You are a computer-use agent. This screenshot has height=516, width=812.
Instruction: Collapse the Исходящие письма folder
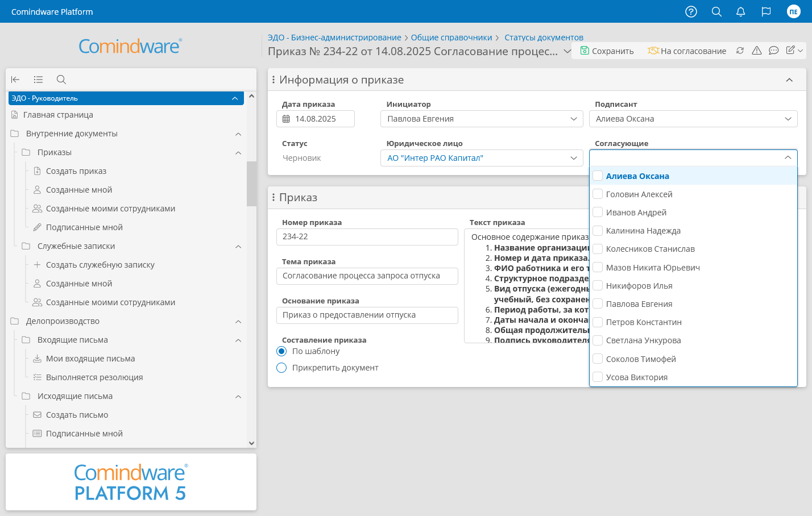click(238, 397)
